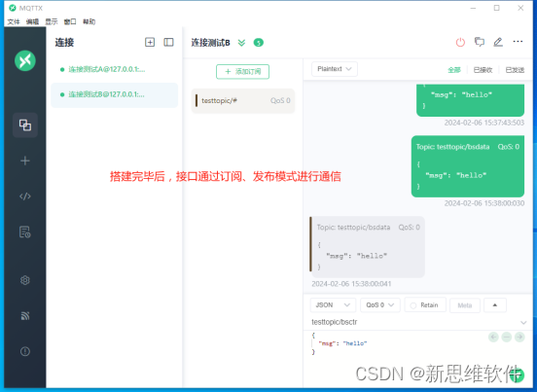
Task: Click the testtopic/bsctr topic input field
Action: click(x=414, y=322)
